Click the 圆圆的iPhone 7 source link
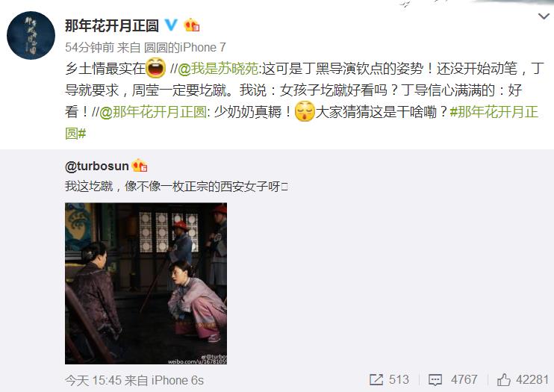 click(x=184, y=47)
